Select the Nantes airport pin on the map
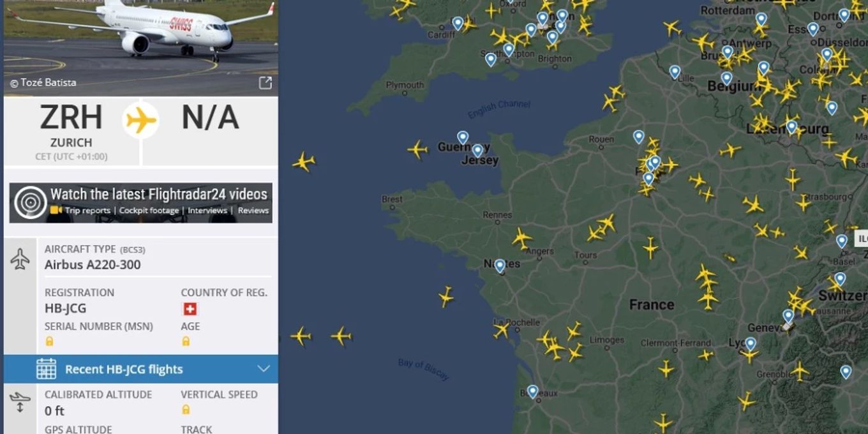Image resolution: width=868 pixels, height=434 pixels. [500, 265]
